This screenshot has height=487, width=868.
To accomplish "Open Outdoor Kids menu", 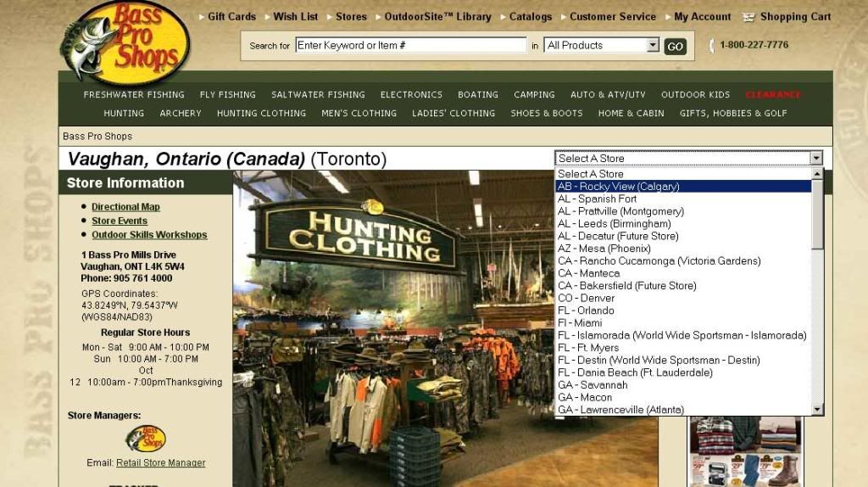I will pyautogui.click(x=695, y=95).
